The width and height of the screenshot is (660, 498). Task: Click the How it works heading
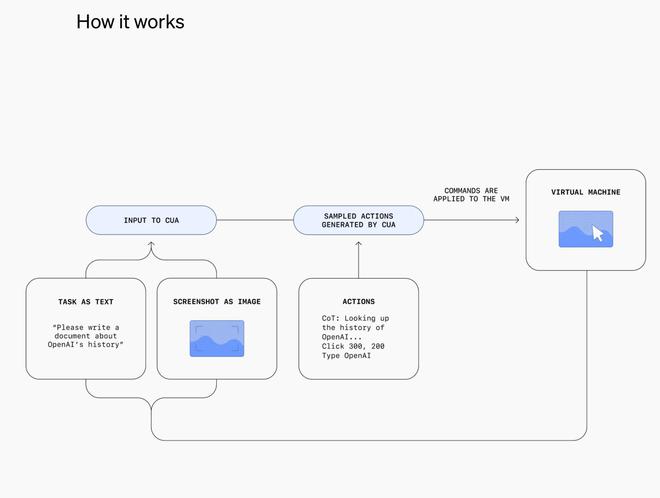click(x=130, y=21)
